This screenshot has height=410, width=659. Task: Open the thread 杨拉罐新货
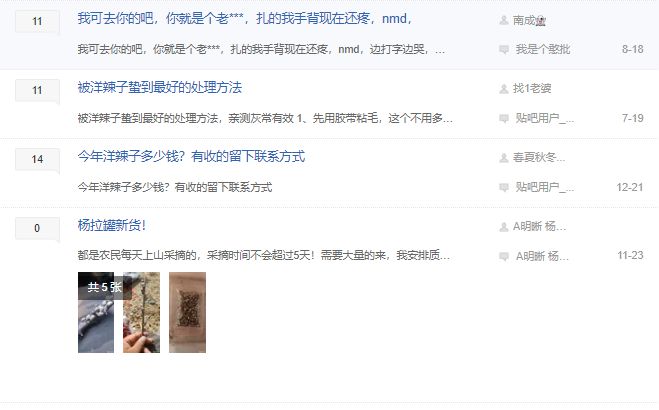click(x=112, y=226)
